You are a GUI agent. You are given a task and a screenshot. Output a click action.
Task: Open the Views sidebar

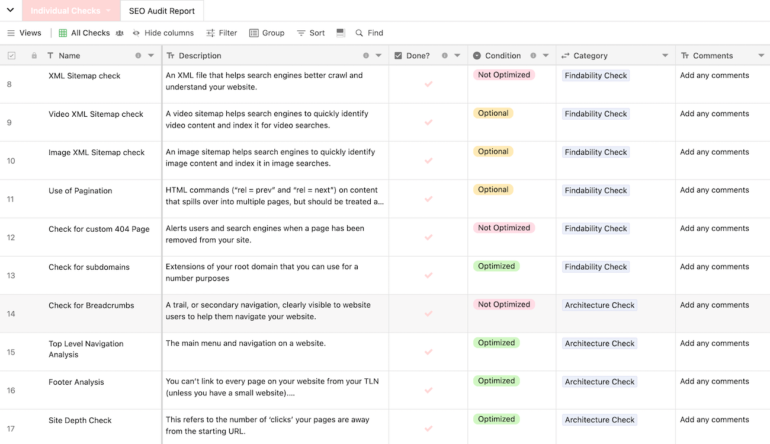(x=24, y=33)
